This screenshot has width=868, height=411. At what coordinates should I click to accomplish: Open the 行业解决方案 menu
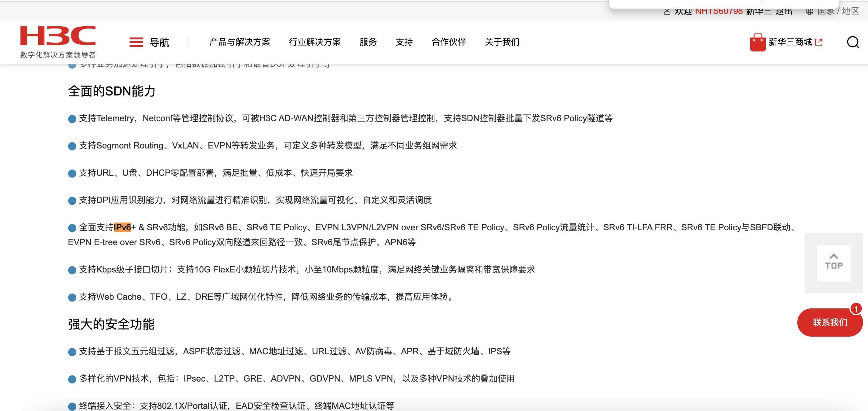(314, 42)
